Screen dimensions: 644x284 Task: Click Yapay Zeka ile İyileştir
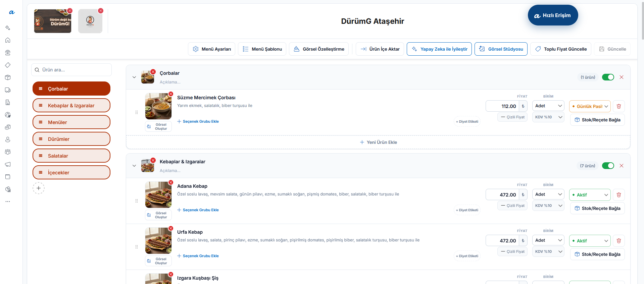click(x=439, y=49)
